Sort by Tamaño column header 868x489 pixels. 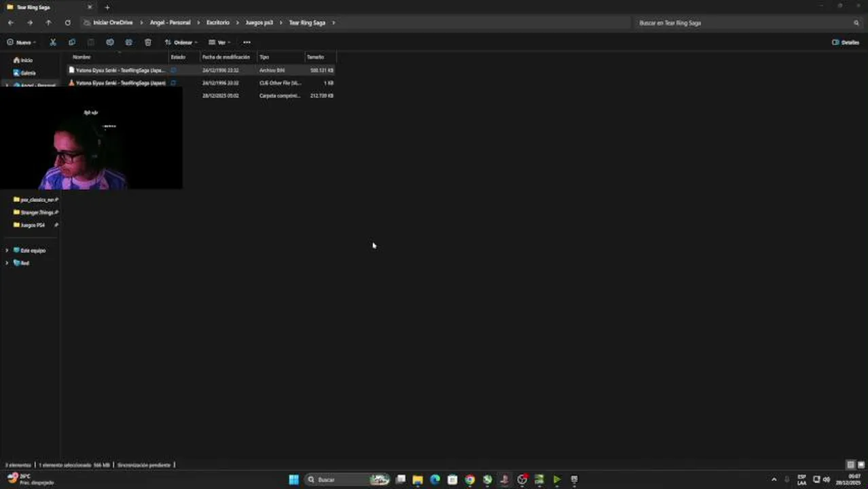click(315, 57)
